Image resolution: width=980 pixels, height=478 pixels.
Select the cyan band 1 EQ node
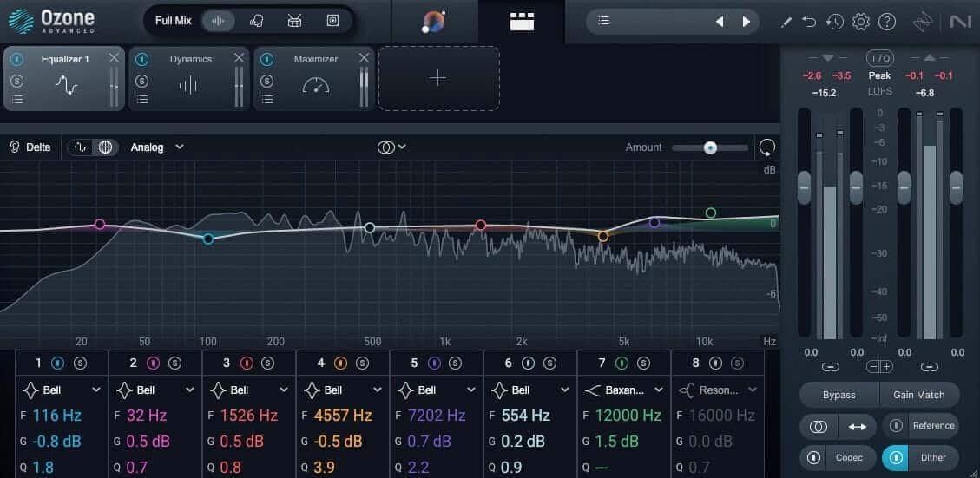click(x=208, y=239)
